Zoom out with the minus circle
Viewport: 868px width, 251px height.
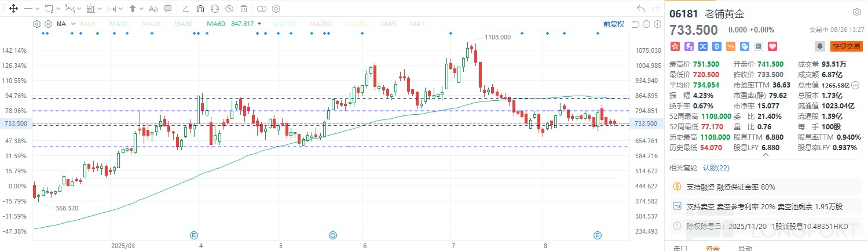point(646,24)
